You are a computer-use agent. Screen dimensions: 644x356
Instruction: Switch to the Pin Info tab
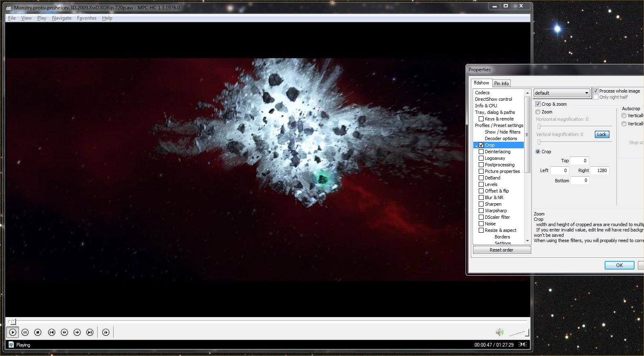point(501,84)
